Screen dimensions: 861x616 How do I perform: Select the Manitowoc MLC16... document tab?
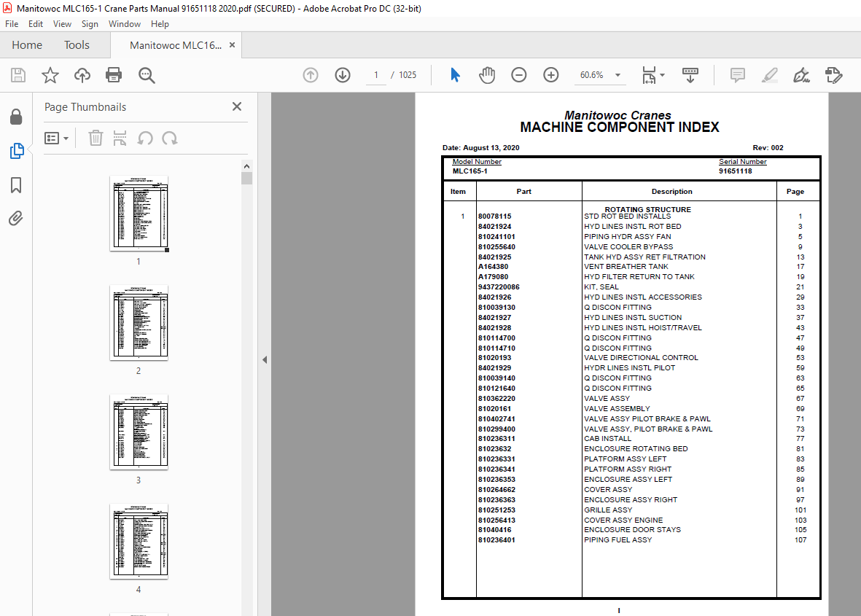click(x=176, y=45)
